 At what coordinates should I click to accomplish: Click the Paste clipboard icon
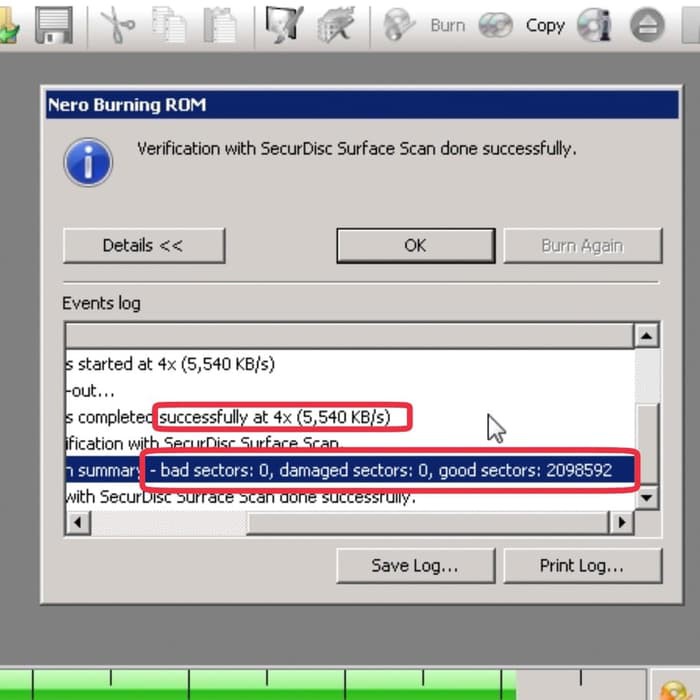pos(218,25)
